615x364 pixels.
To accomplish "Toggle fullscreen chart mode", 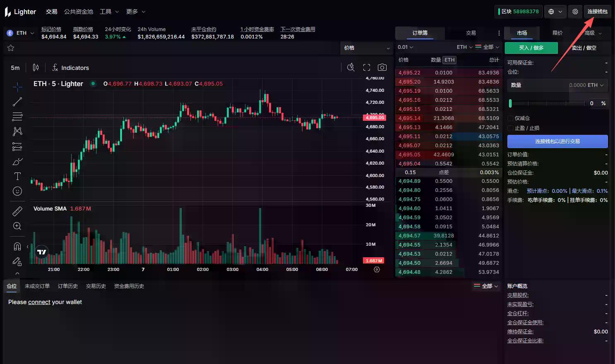I will pyautogui.click(x=366, y=67).
